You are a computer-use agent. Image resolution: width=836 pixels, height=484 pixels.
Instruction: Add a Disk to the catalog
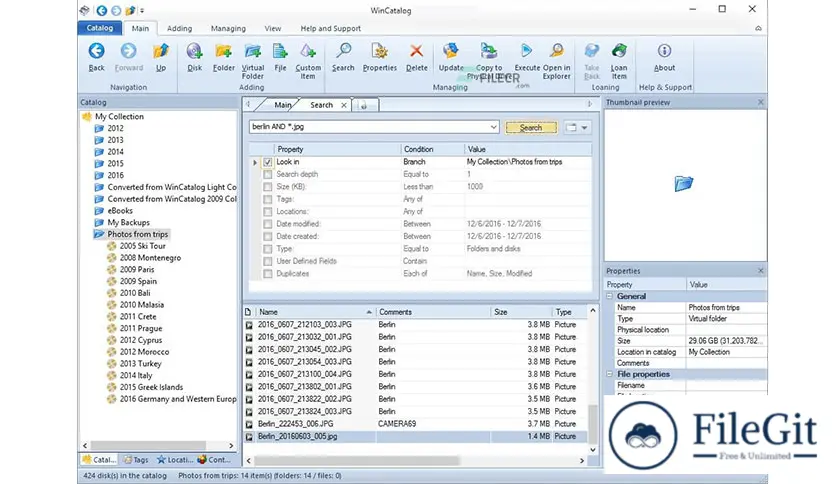[x=195, y=51]
